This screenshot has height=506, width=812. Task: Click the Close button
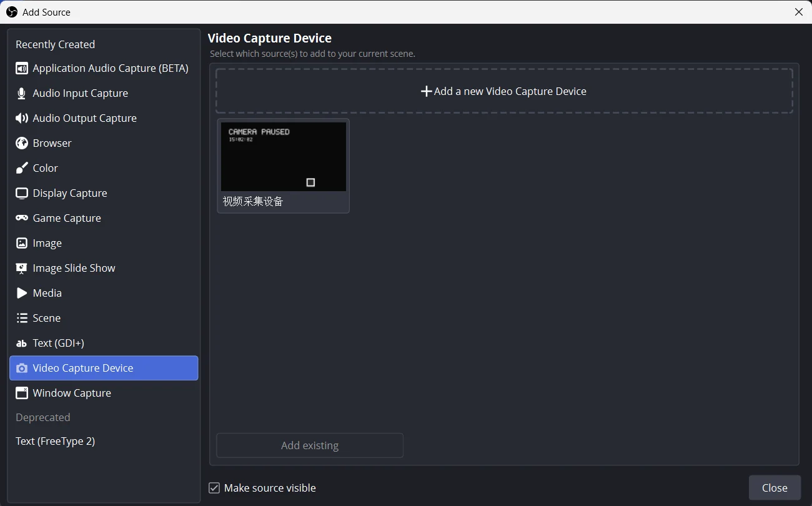click(775, 488)
